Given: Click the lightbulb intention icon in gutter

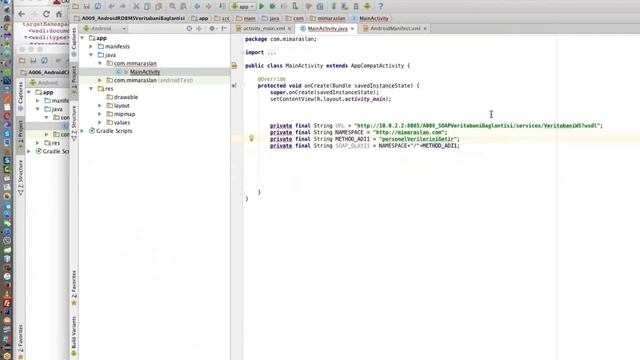Looking at the screenshot, I should click(251, 138).
